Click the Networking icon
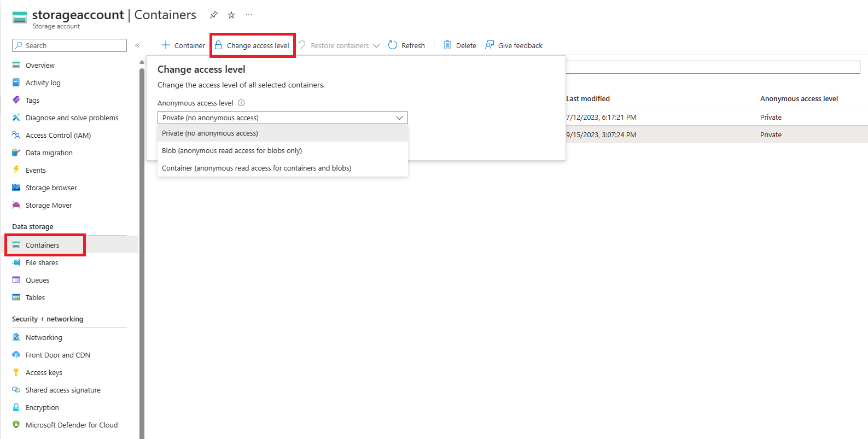This screenshot has height=439, width=868. click(x=16, y=337)
